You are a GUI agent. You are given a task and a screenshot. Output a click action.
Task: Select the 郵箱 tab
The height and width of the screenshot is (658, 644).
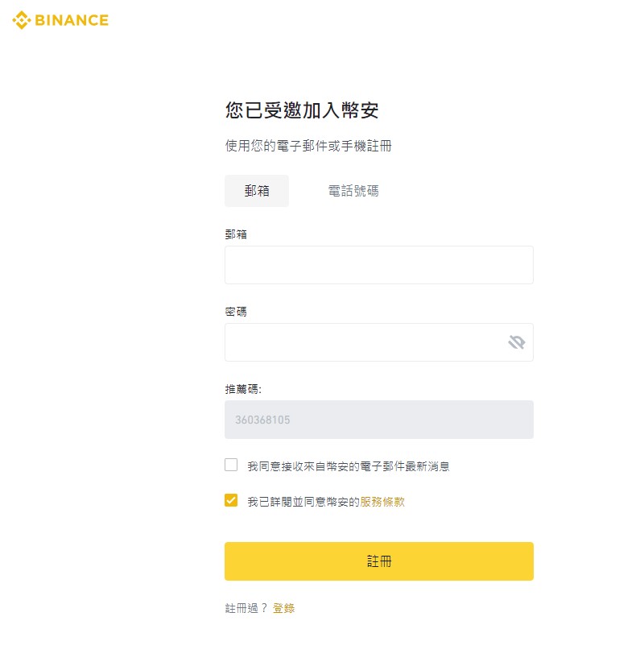[257, 191]
